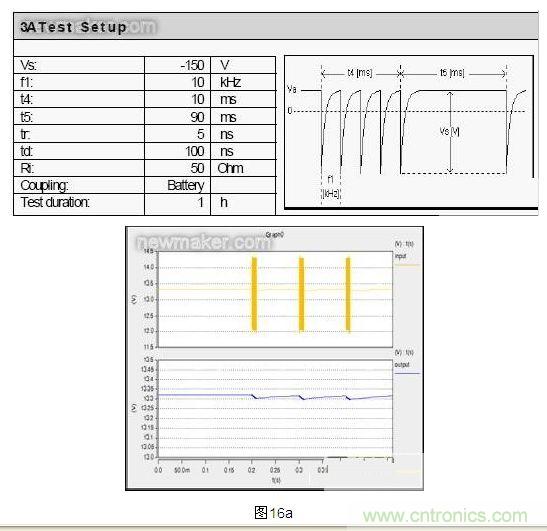Select the Ri value of 50 Ohm
Screen dimensions: 547x531
pos(177,168)
